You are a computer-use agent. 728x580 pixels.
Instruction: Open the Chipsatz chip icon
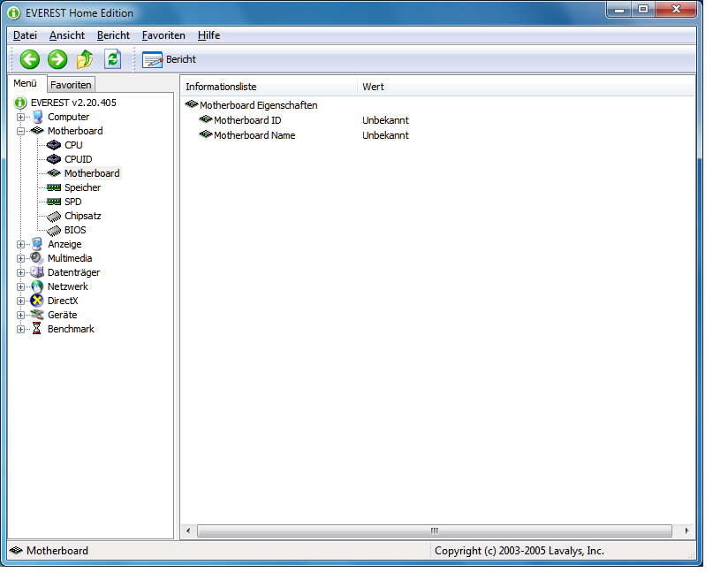click(54, 216)
